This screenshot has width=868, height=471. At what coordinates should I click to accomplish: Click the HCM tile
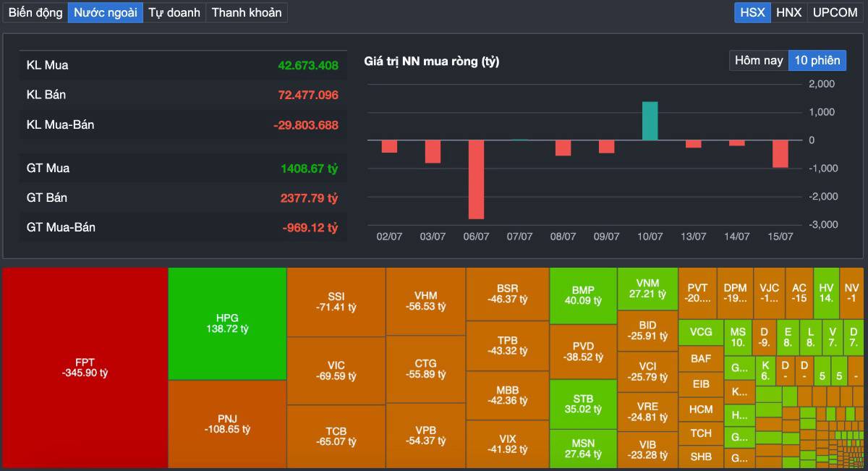[x=701, y=409]
